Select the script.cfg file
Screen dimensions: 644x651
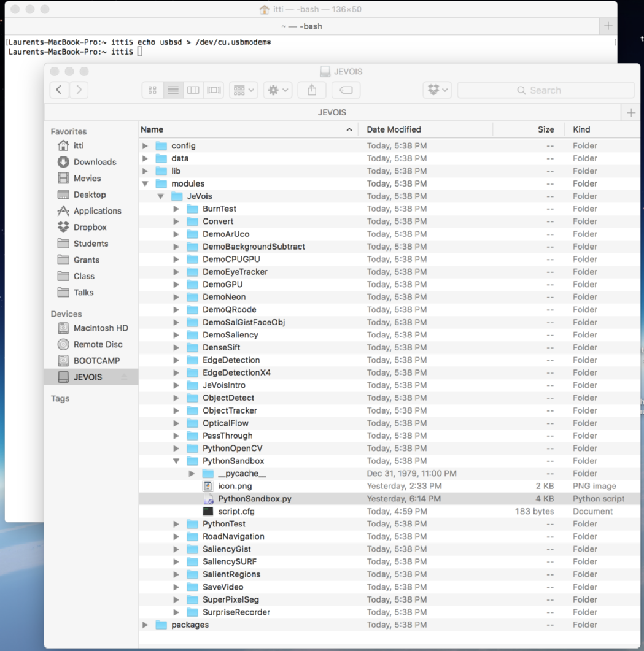pos(389,512)
